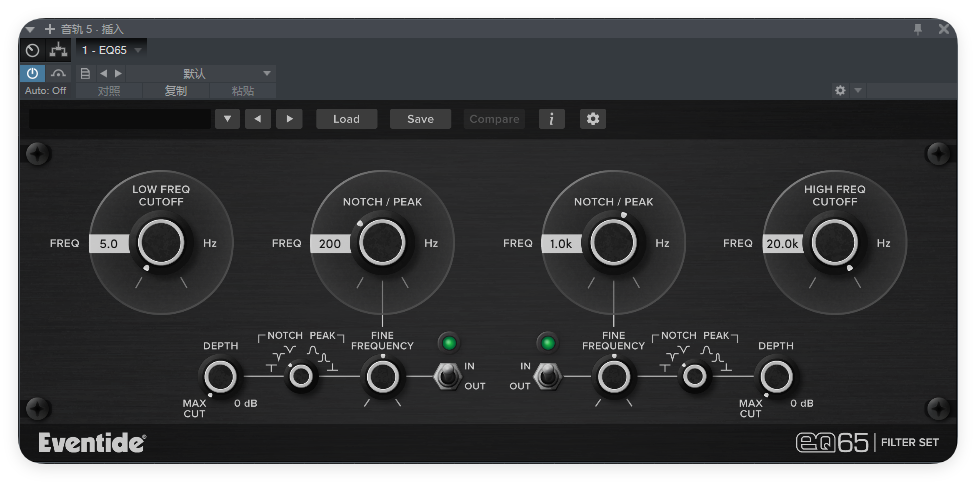The image size is (976, 482).
Task: Click the left band green LED indicator
Action: (x=448, y=343)
